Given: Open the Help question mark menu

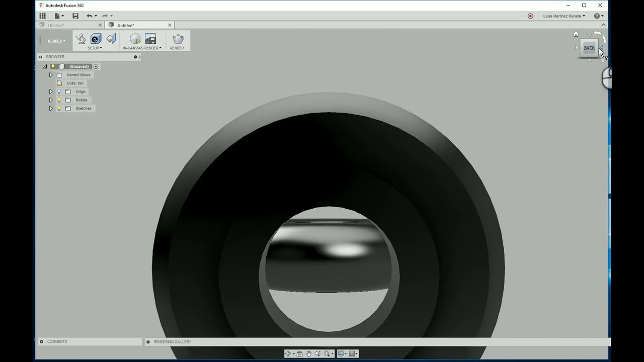Looking at the screenshot, I should click(598, 16).
